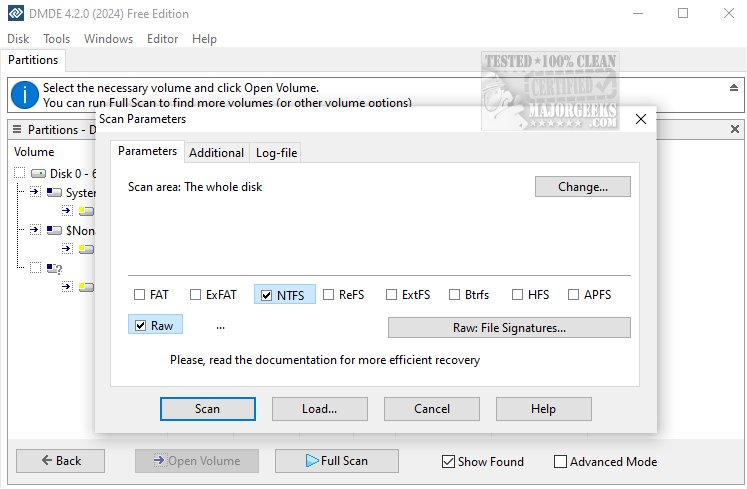Click the greyed Open Volume button
This screenshot has width=747, height=489.
point(197,461)
